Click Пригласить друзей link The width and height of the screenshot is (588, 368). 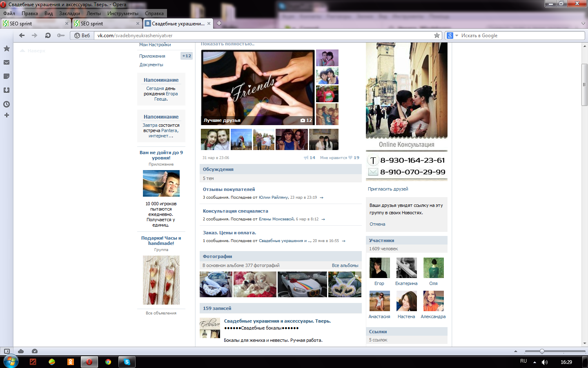click(x=388, y=189)
